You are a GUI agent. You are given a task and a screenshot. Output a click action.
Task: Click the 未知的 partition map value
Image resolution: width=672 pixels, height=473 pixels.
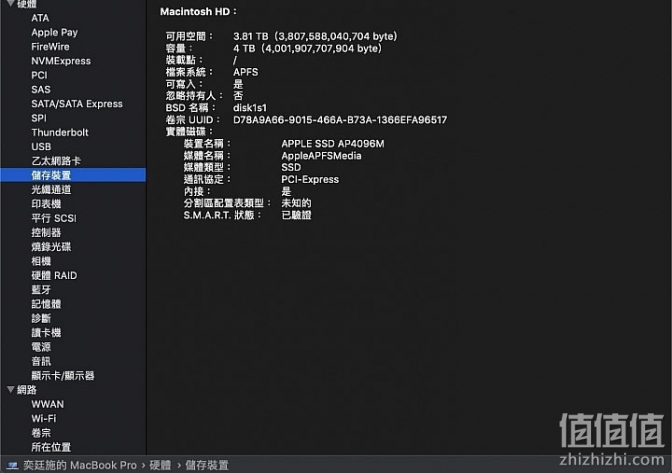[x=297, y=203]
